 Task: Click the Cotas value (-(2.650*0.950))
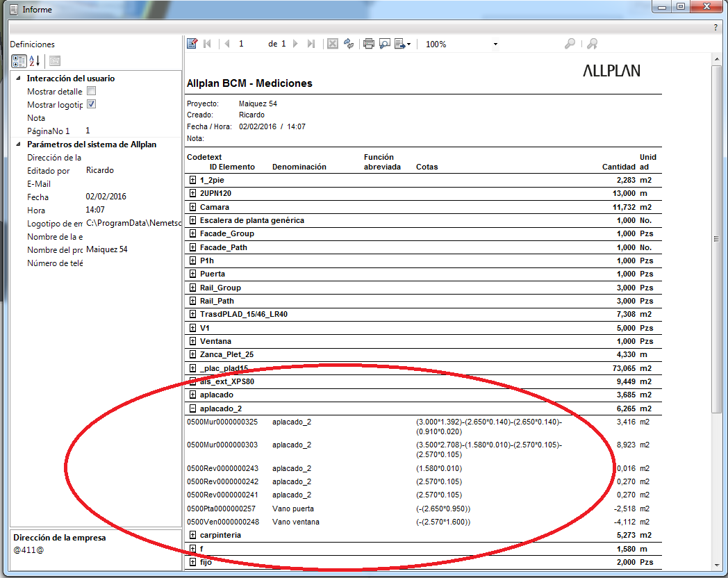point(443,509)
